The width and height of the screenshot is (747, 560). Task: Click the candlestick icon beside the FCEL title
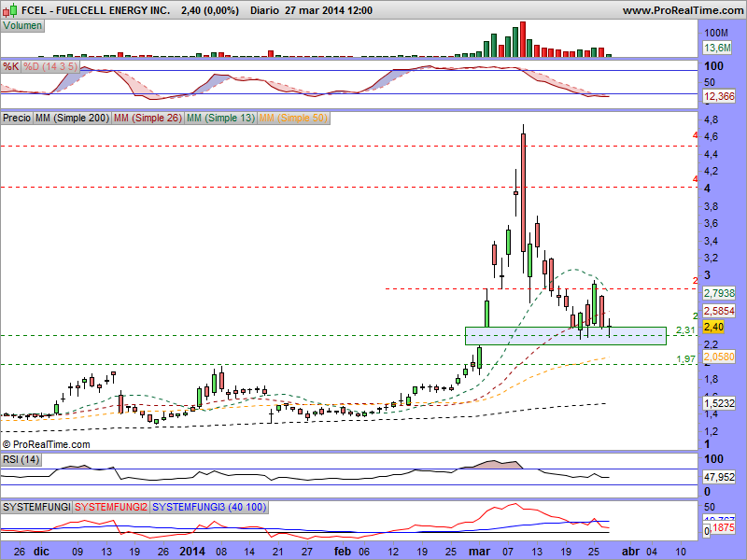tap(9, 10)
